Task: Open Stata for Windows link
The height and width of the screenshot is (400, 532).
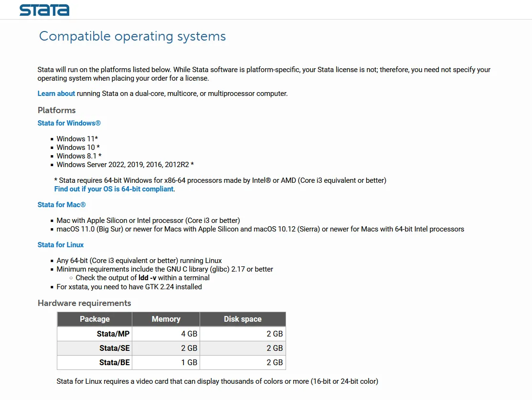Action: 69,123
